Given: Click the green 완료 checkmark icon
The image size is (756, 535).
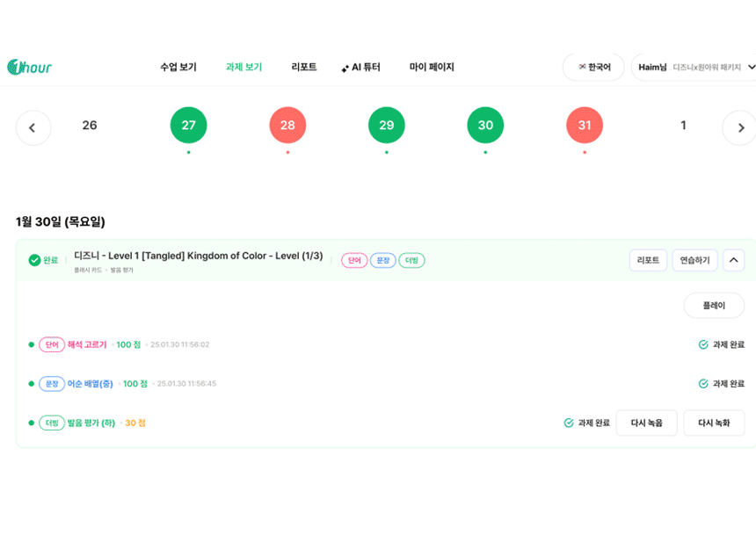Looking at the screenshot, I should [34, 260].
